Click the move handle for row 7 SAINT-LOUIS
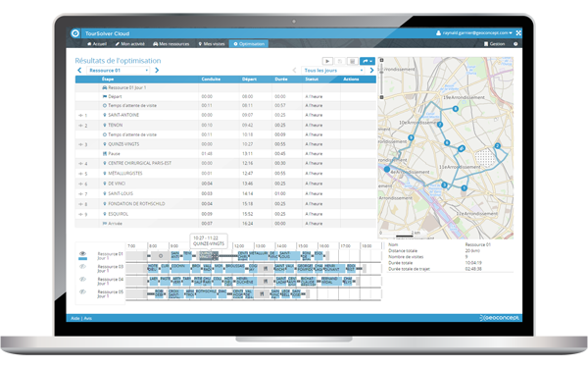 pos(80,194)
